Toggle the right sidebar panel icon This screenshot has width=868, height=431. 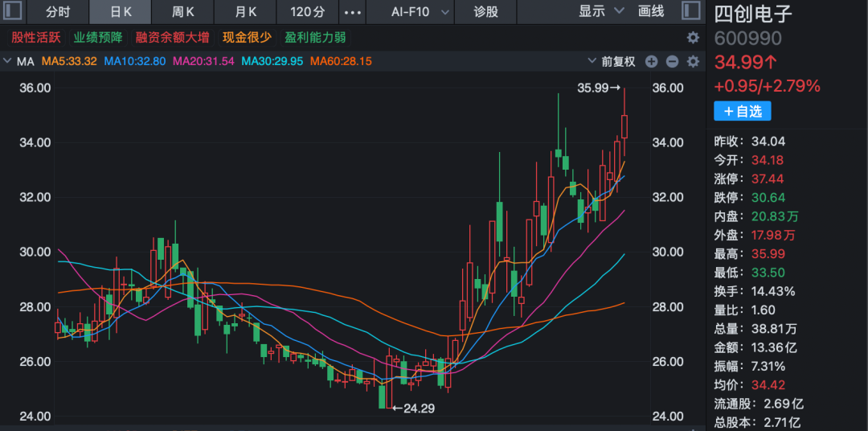[x=690, y=11]
